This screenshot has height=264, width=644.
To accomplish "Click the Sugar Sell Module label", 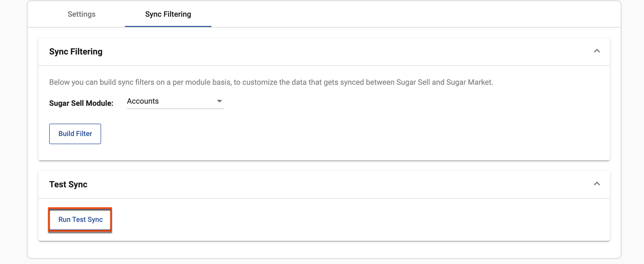I will coord(81,103).
